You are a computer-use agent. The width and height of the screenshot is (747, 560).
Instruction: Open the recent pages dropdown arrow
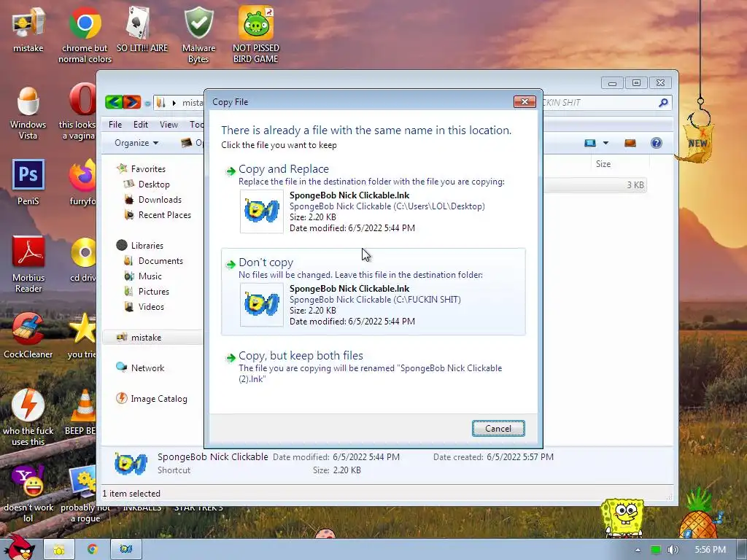(x=147, y=103)
